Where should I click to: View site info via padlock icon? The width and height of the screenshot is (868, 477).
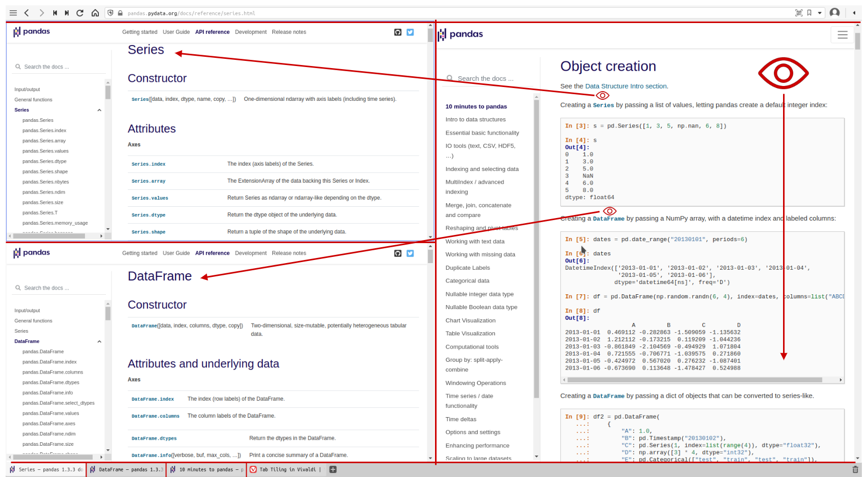tap(120, 13)
